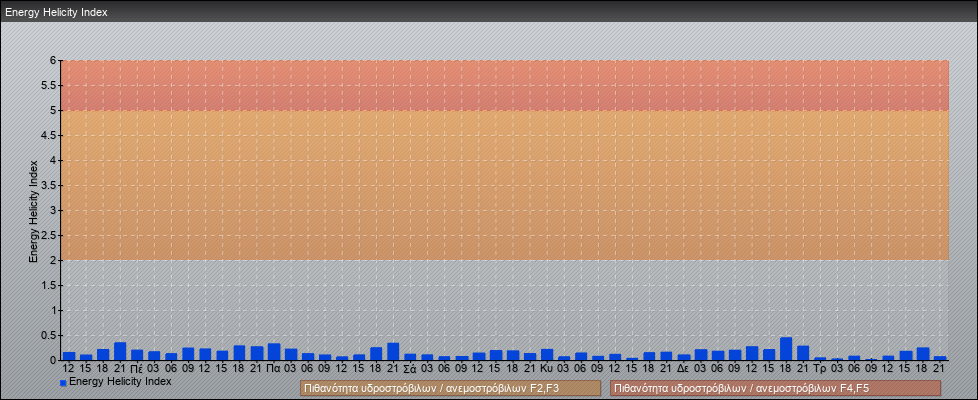The width and height of the screenshot is (978, 400).
Task: Select the blue bar above the Σά label
Action: (410, 357)
